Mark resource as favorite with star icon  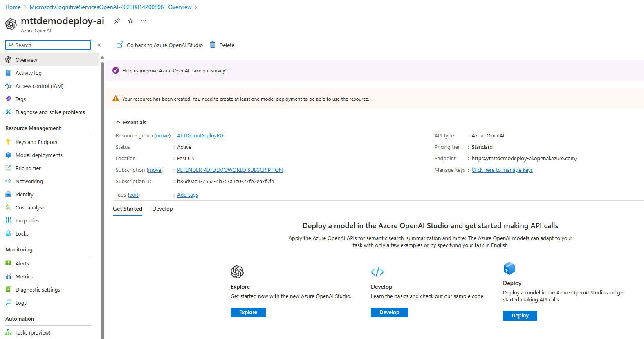(x=130, y=21)
